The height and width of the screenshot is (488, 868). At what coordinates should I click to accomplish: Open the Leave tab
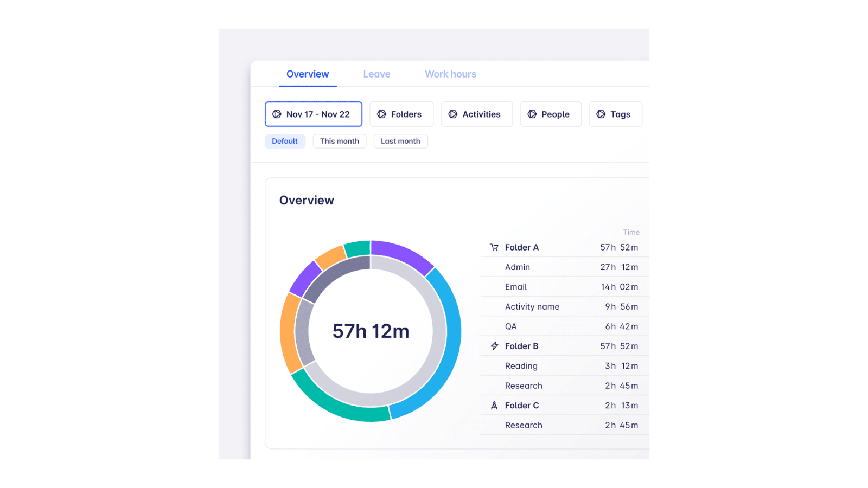tap(376, 74)
